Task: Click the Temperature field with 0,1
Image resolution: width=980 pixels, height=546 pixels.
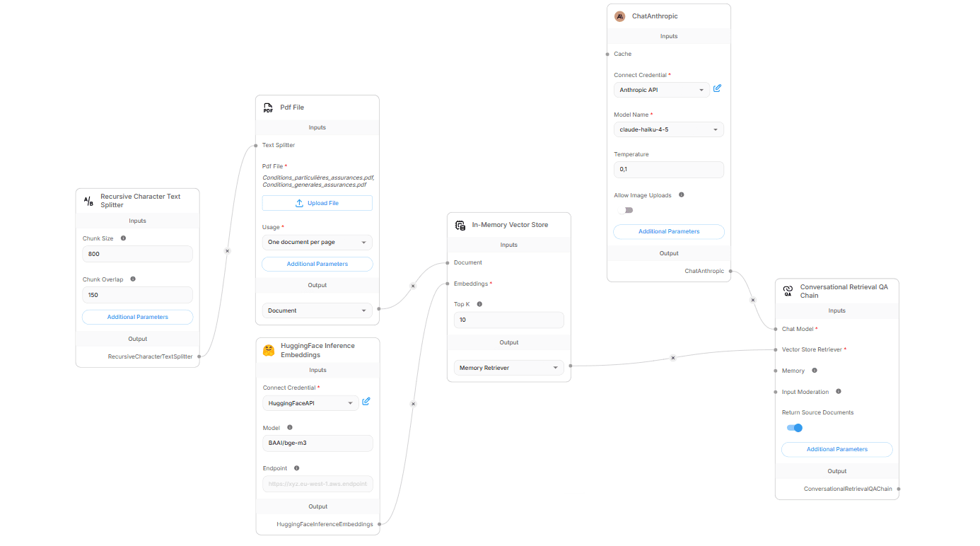Action: click(x=669, y=170)
